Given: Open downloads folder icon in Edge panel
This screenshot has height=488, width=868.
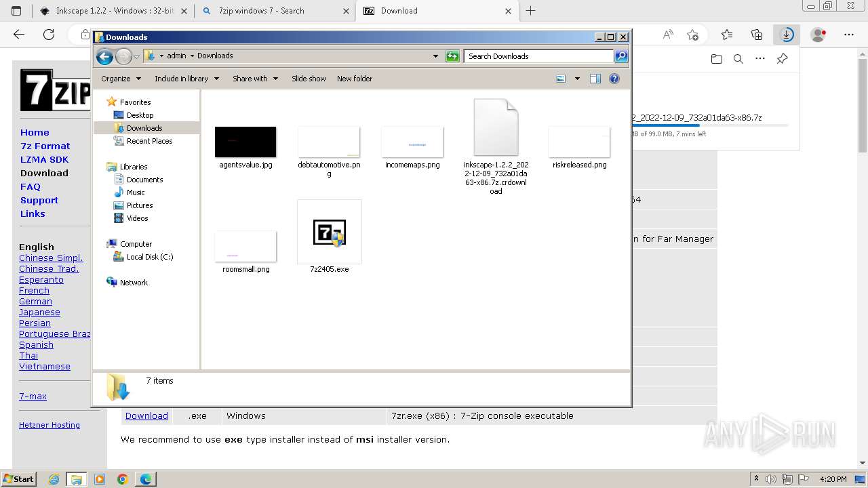Looking at the screenshot, I should (717, 59).
